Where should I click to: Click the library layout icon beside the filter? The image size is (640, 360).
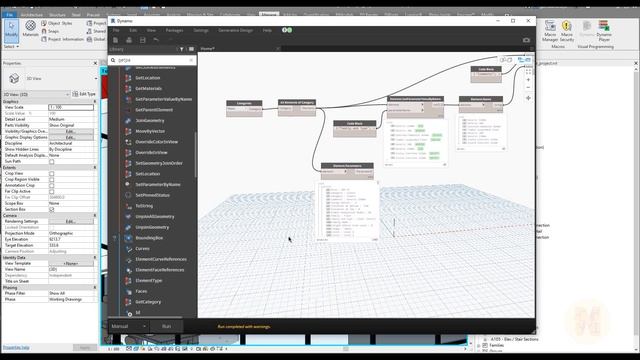click(191, 49)
